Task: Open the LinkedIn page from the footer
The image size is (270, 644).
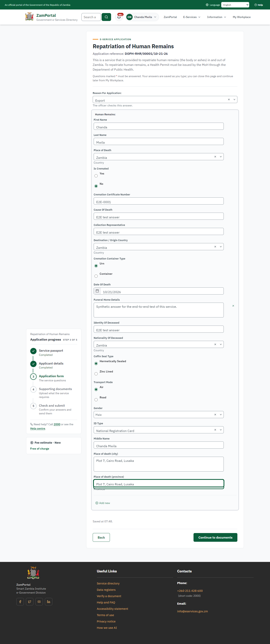Action: point(49,602)
